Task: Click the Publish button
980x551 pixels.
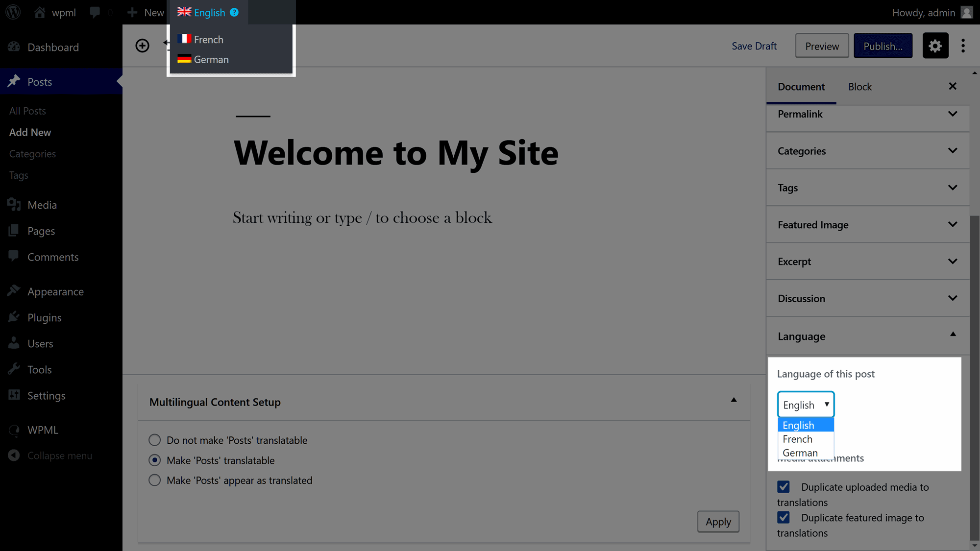Action: pyautogui.click(x=883, y=45)
